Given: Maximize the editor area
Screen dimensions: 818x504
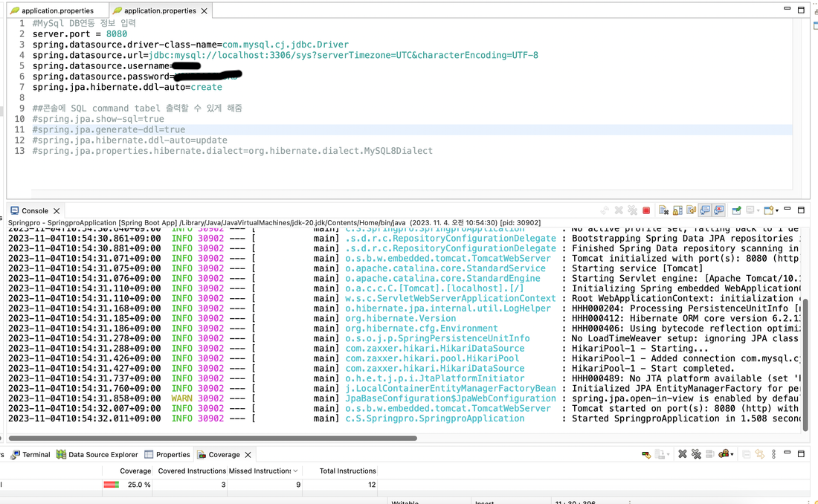Looking at the screenshot, I should click(x=802, y=10).
